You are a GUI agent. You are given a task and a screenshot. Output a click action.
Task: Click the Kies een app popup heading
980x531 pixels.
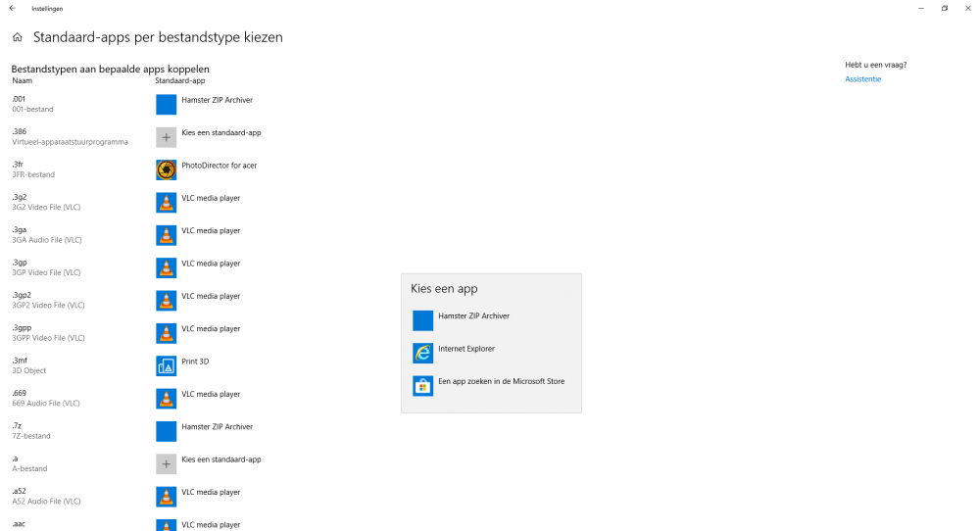coord(444,289)
